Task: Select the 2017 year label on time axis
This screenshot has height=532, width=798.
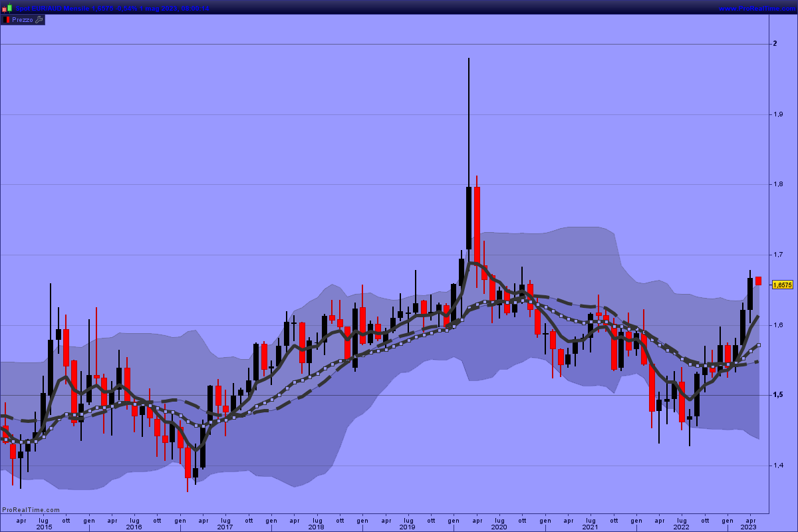Action: pyautogui.click(x=225, y=527)
